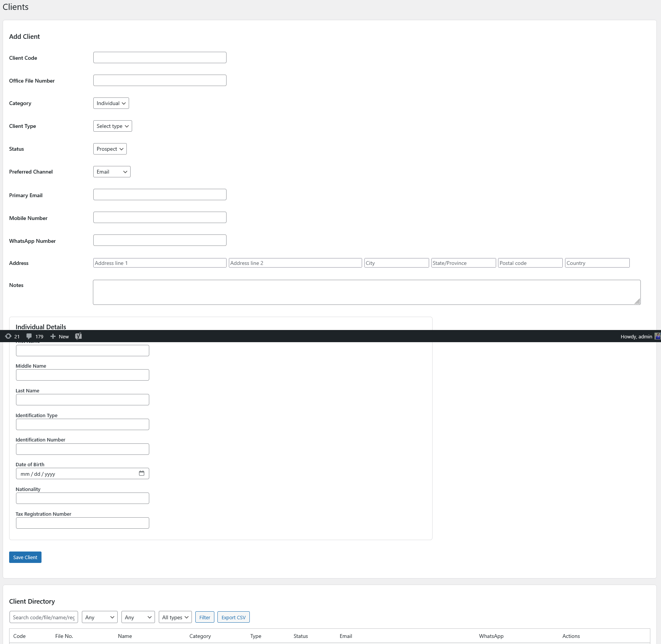Open the Date of Birth calendar picker icon

point(142,473)
